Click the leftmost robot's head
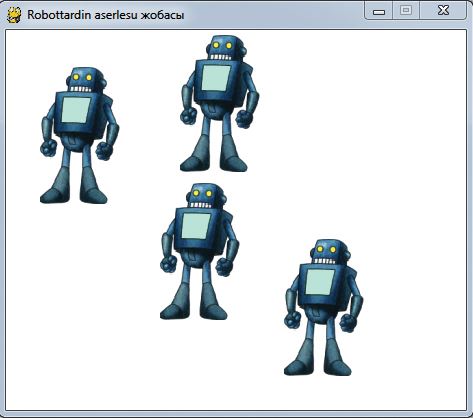Viewport: 473px width, 418px height. 85,80
